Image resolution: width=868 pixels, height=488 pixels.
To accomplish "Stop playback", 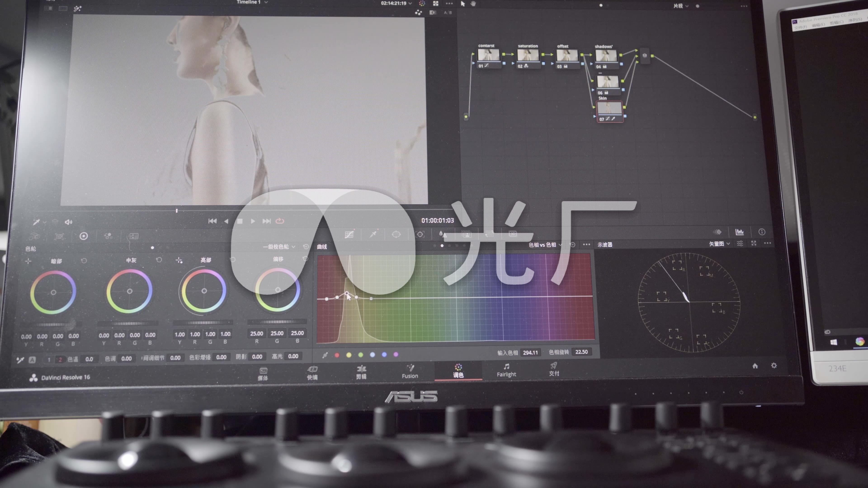I will click(x=240, y=221).
